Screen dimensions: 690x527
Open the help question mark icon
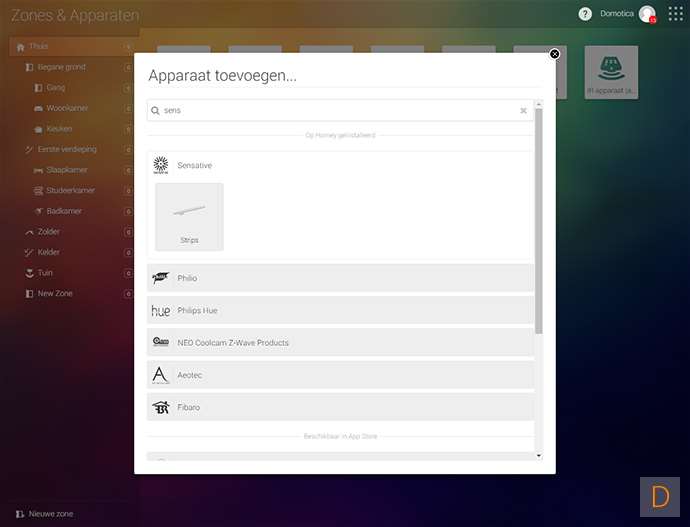tap(585, 14)
